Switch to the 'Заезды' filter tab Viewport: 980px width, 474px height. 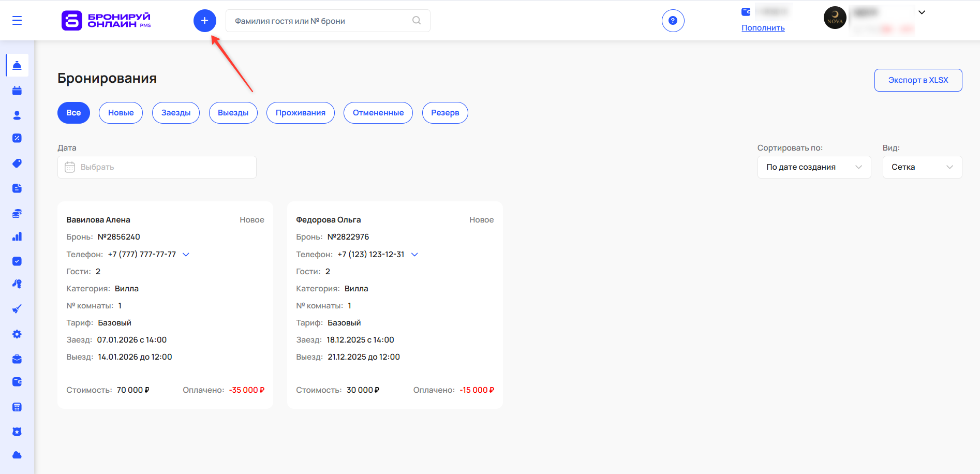176,113
